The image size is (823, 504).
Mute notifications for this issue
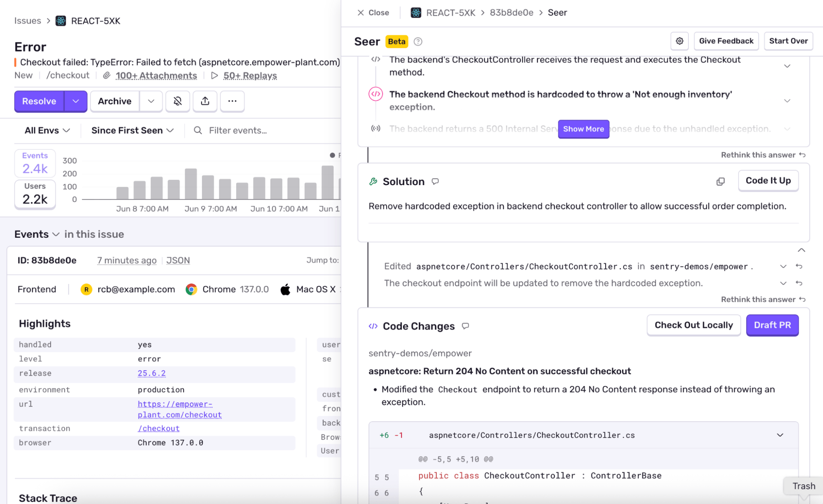coord(177,101)
